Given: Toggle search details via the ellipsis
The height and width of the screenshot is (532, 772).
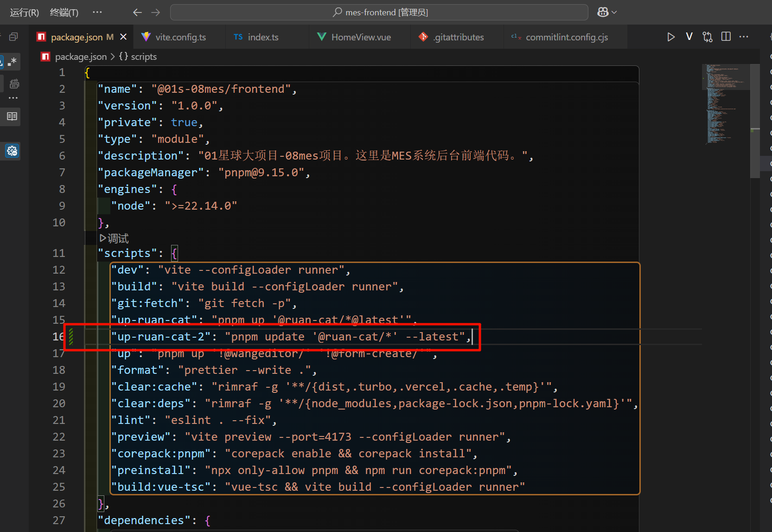Looking at the screenshot, I should tap(13, 98).
